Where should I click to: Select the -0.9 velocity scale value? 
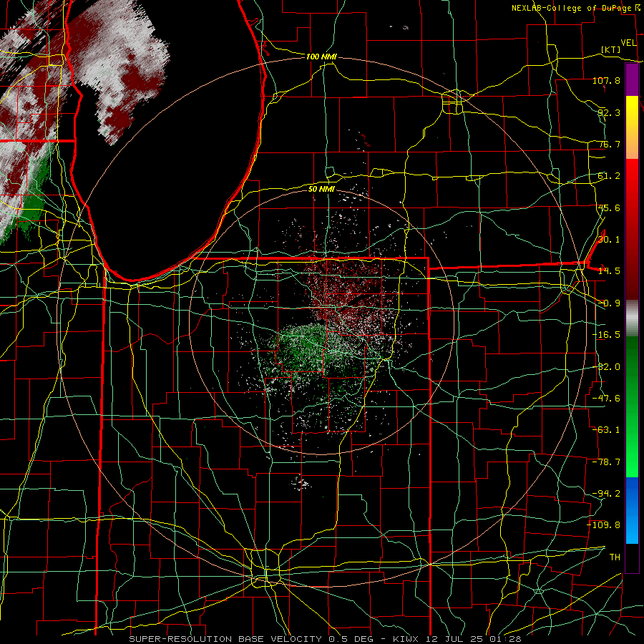609,303
